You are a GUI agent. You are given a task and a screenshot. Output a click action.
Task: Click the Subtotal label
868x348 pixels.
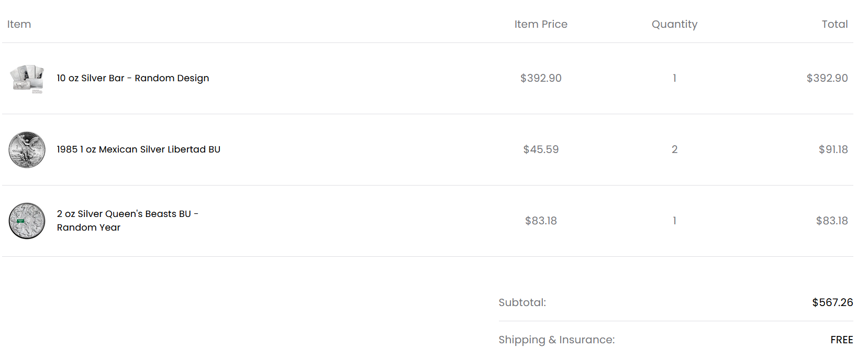point(522,302)
